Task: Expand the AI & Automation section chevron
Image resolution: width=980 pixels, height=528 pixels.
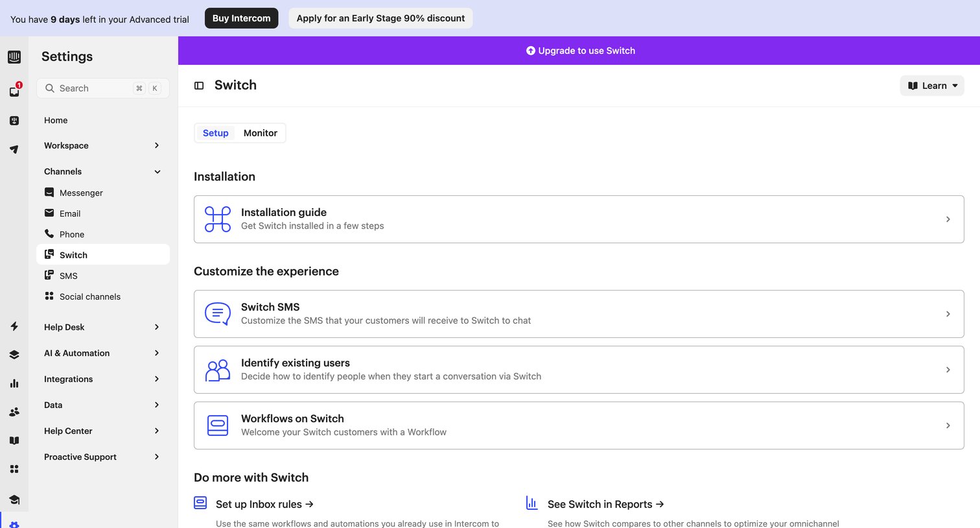Action: (157, 353)
